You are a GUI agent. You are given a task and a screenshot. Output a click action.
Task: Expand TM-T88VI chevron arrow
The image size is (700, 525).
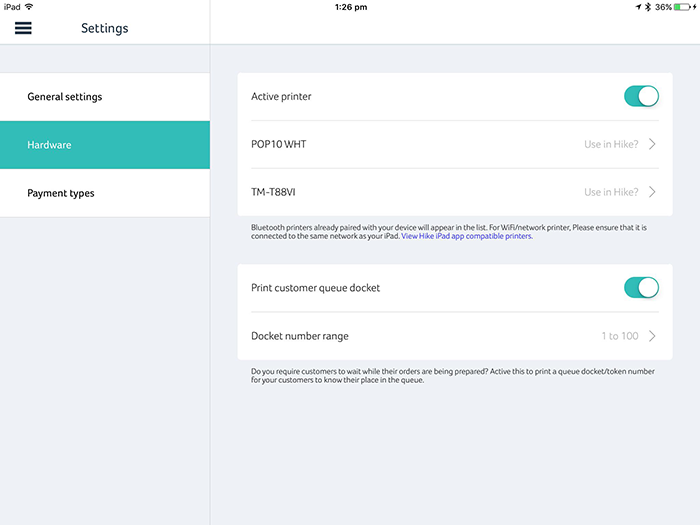pos(652,192)
